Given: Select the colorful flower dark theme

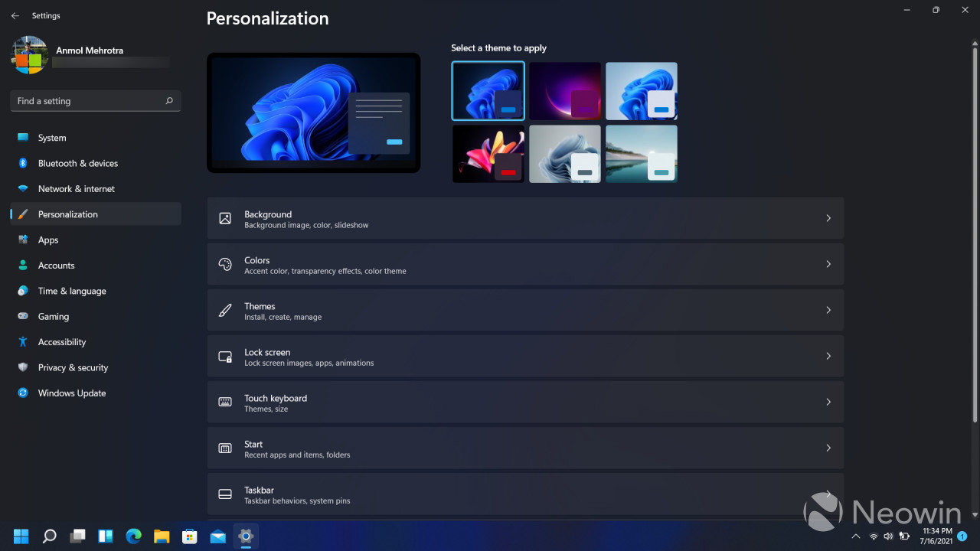Looking at the screenshot, I should [x=488, y=154].
